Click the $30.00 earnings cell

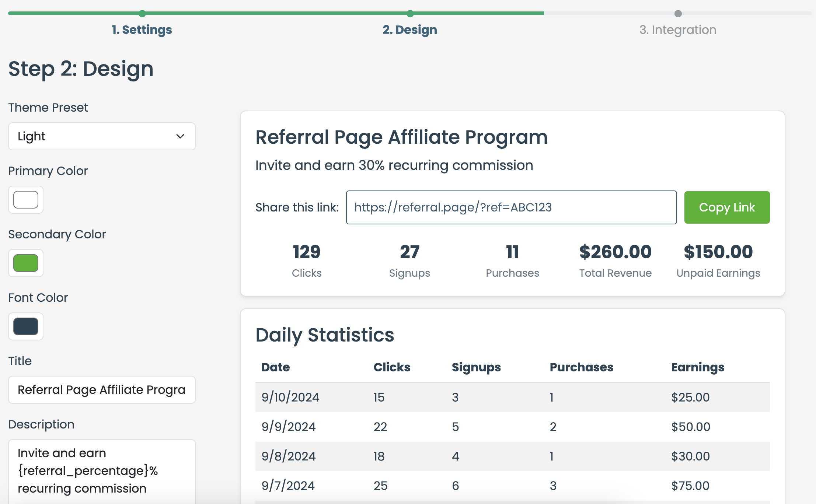tap(690, 456)
